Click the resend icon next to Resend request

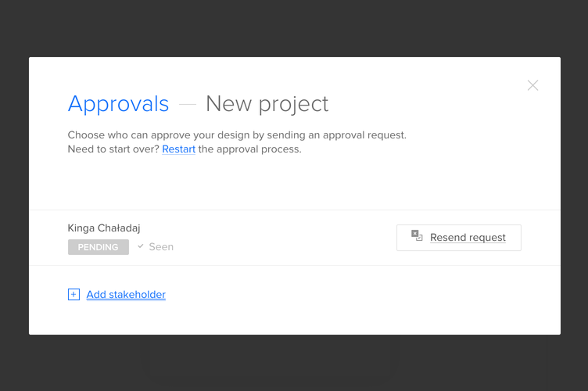click(417, 236)
